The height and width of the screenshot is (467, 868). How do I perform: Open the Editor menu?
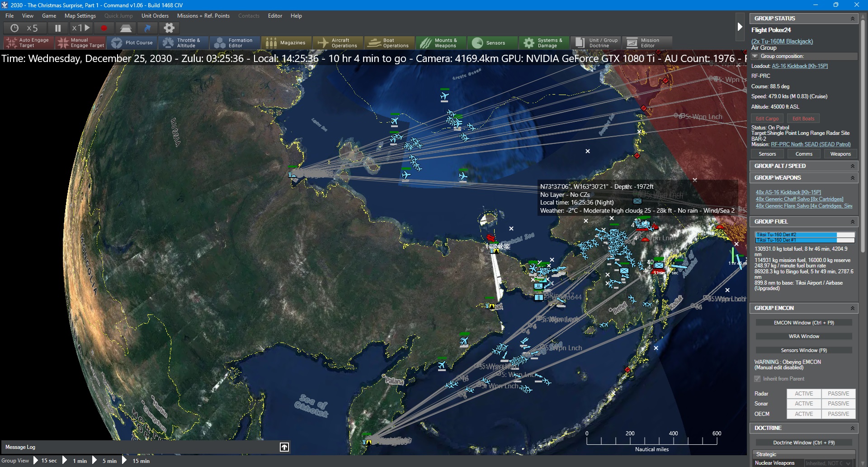point(275,16)
